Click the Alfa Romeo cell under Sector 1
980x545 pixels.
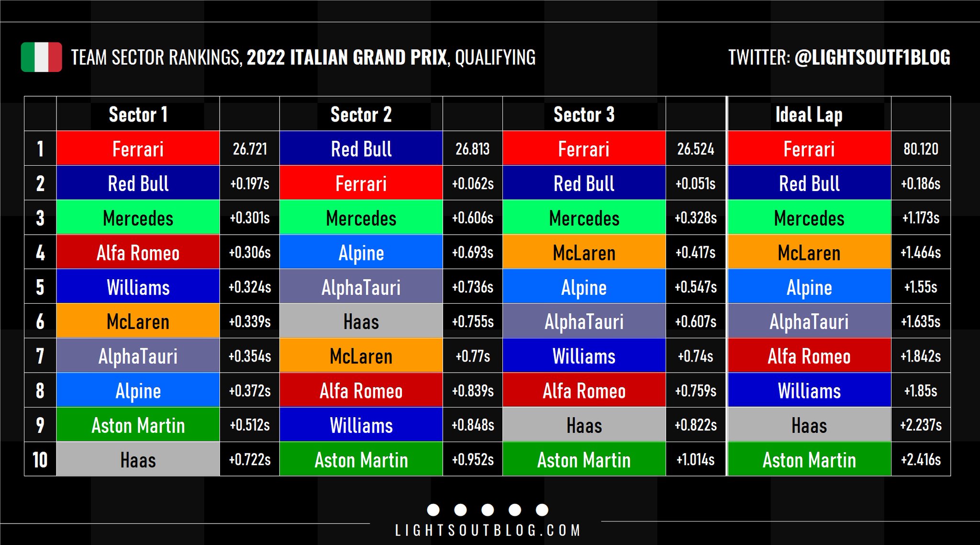coord(138,253)
